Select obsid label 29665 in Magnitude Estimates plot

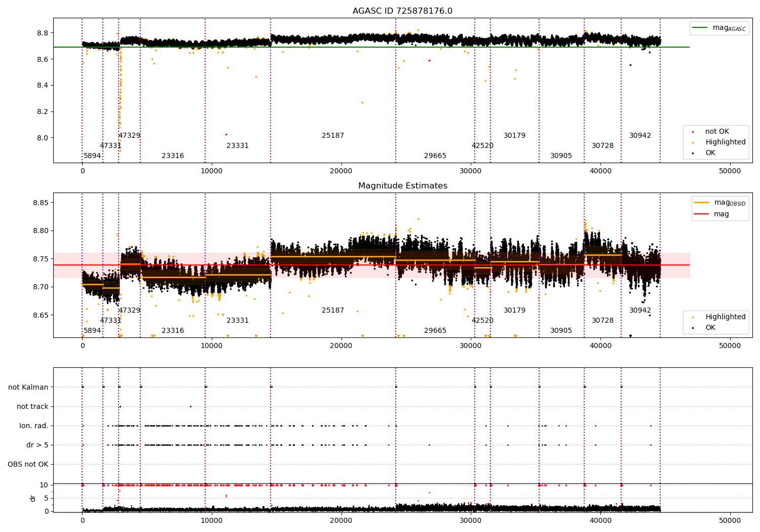click(435, 331)
